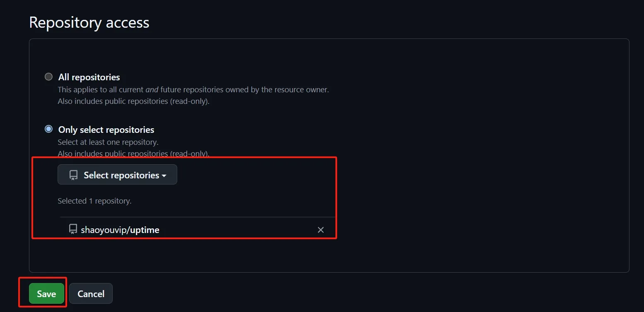Click the "Selected 1 repository." status text

pos(94,201)
